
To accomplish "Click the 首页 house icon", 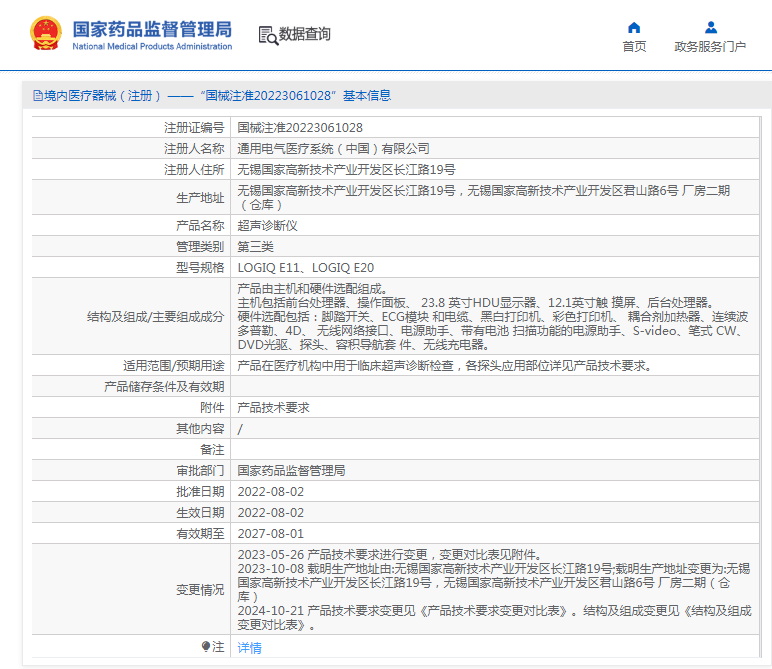I will 634,27.
